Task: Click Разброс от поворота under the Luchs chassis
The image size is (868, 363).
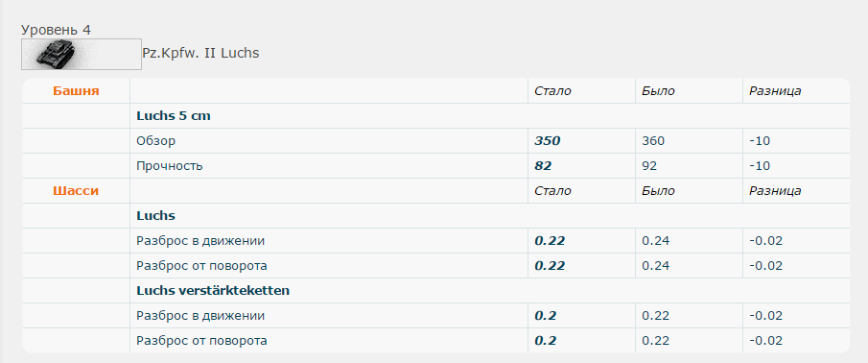Action: (x=202, y=266)
